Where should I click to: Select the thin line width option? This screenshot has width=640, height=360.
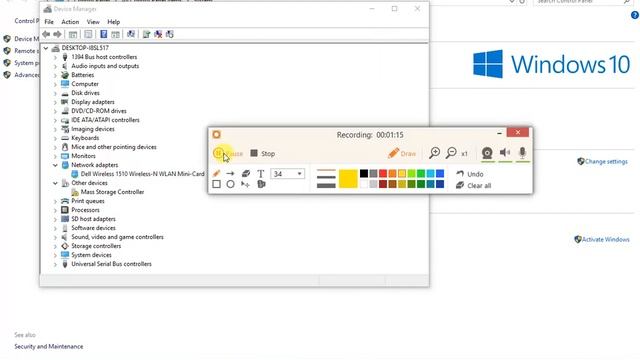click(326, 170)
